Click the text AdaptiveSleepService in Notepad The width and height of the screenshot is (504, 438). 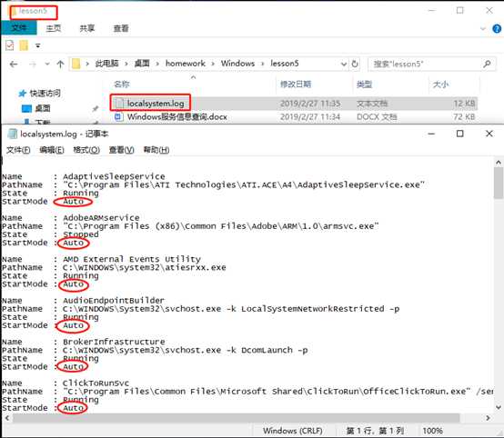pyautogui.click(x=114, y=176)
